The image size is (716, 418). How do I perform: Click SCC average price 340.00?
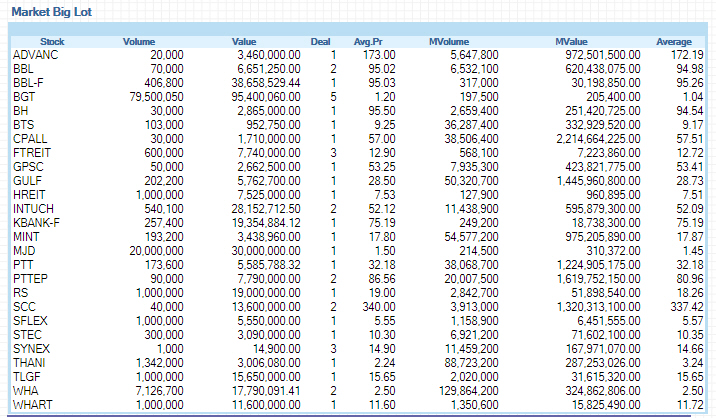379,307
